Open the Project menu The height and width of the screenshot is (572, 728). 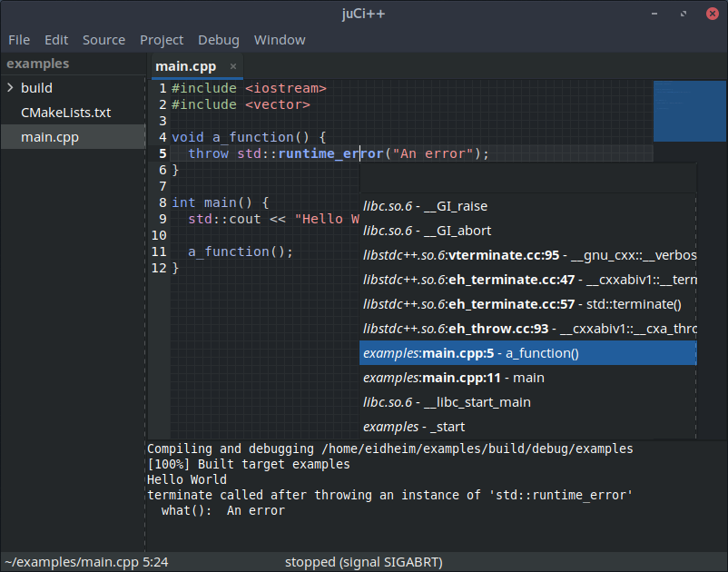click(x=162, y=40)
